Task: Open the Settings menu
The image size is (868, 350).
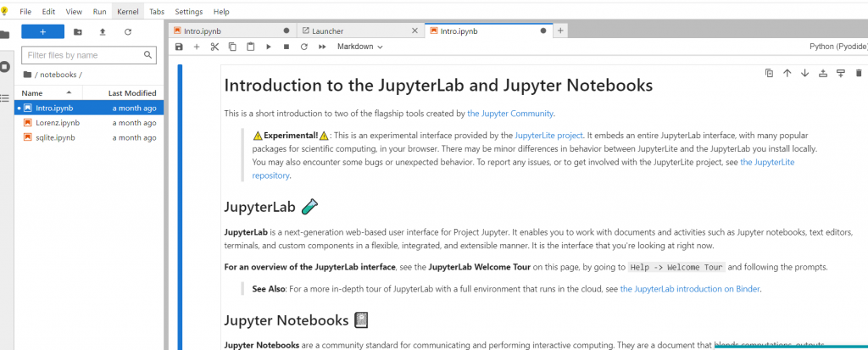Action: [x=189, y=12]
